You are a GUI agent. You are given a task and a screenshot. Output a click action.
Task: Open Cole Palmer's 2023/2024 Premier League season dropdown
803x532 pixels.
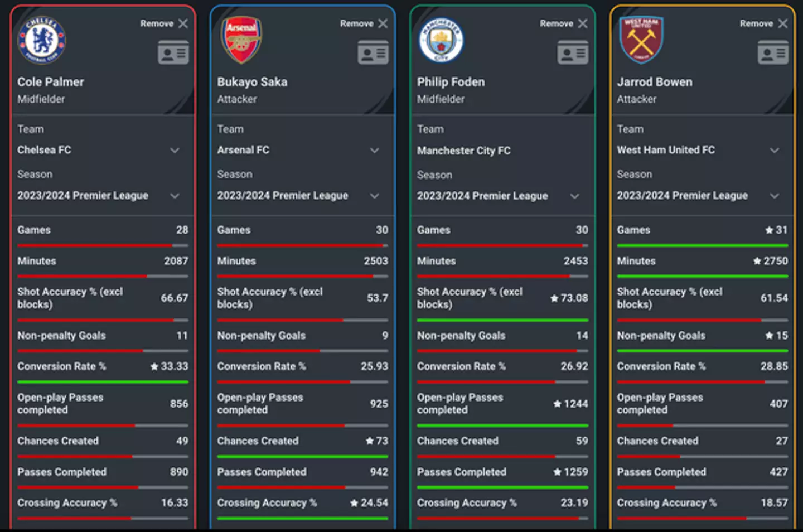(x=175, y=196)
